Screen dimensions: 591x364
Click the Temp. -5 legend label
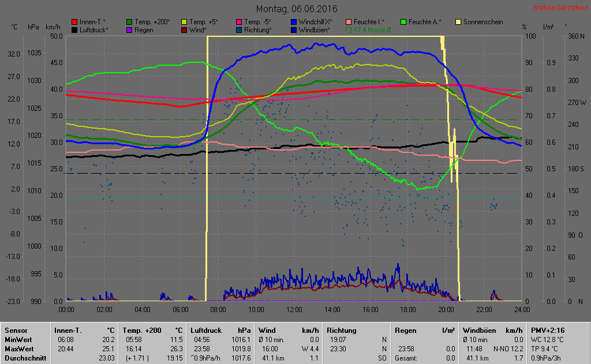[257, 22]
